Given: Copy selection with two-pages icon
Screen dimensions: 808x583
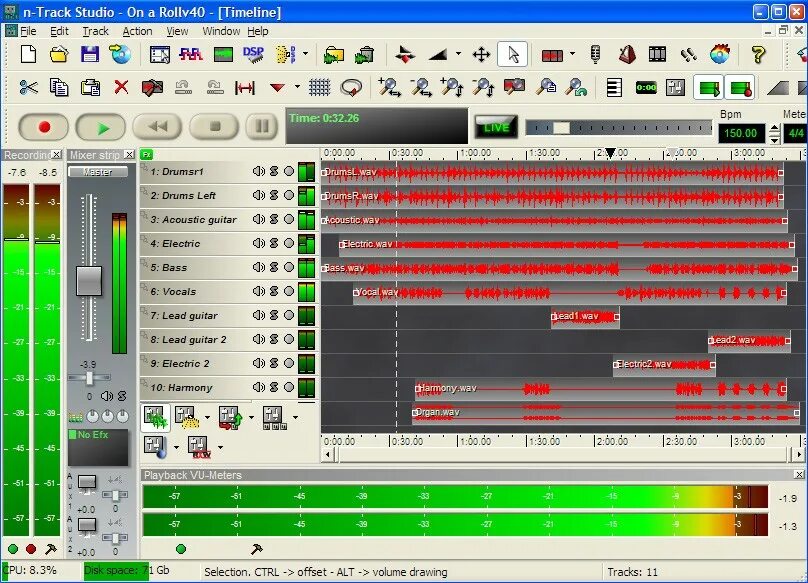Looking at the screenshot, I should 59,88.
